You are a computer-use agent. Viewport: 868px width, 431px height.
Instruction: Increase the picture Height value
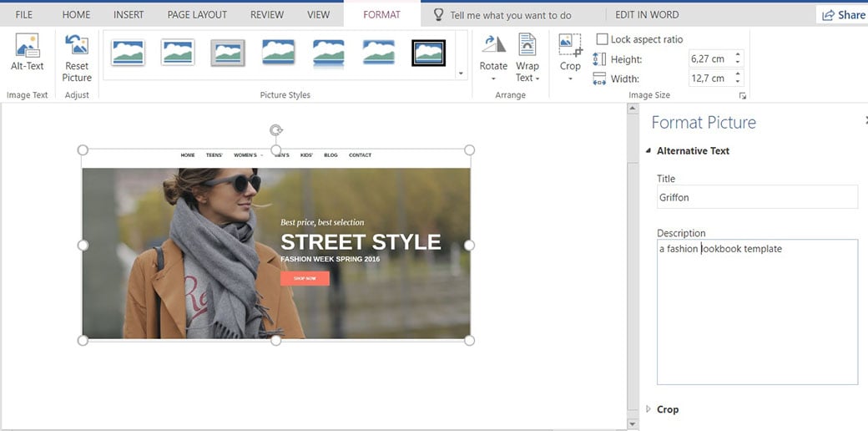point(739,55)
